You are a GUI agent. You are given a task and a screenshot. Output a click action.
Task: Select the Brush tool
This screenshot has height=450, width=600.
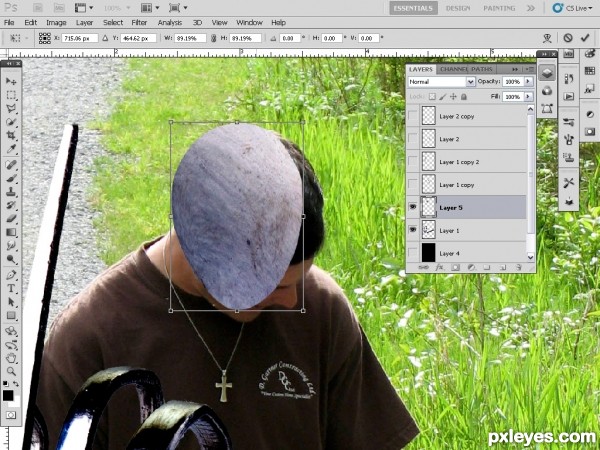click(11, 178)
